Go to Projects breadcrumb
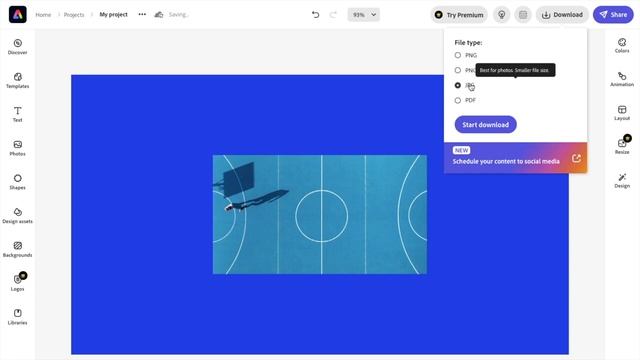The image size is (640, 360). tap(74, 15)
